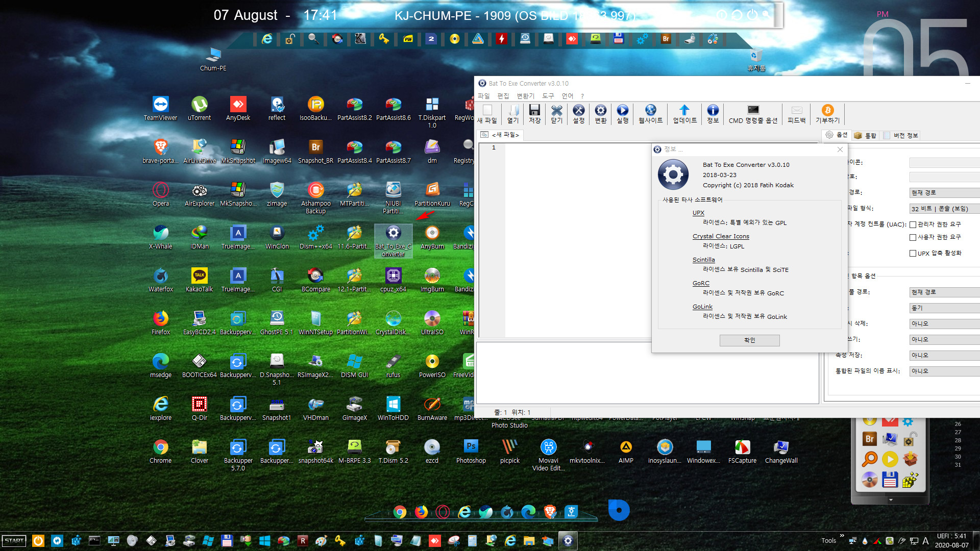Screen dimensions: 980x551
Task: Toggle UPX 압축 활성화 checkbox
Action: click(x=913, y=253)
